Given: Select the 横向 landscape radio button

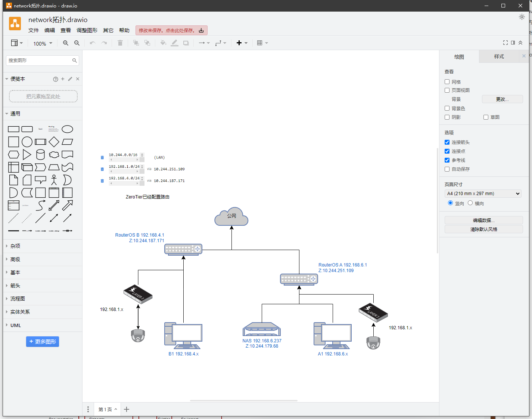Looking at the screenshot, I should pos(470,203).
